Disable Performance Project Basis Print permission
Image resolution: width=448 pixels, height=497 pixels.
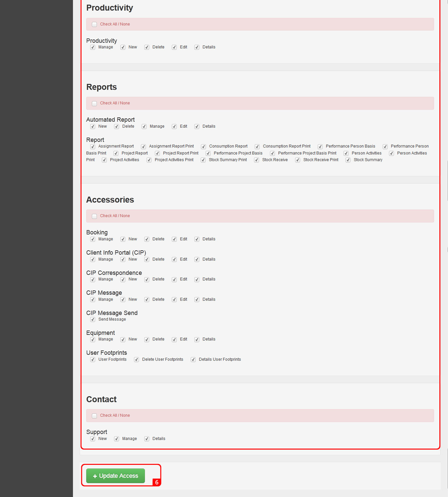click(x=273, y=154)
